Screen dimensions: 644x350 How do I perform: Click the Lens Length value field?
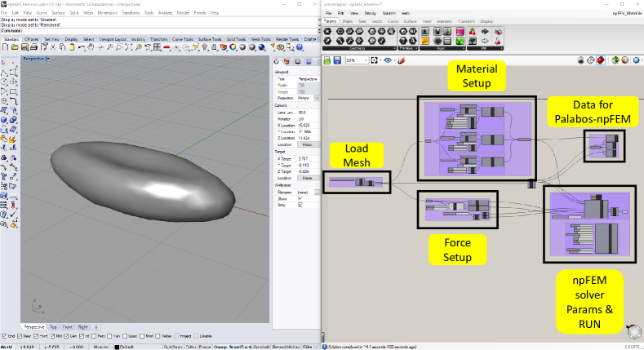[307, 113]
